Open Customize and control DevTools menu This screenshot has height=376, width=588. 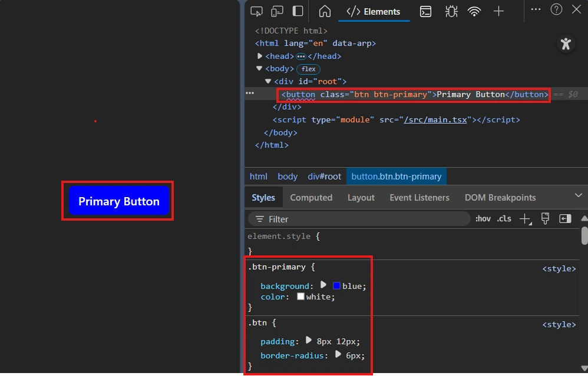536,9
